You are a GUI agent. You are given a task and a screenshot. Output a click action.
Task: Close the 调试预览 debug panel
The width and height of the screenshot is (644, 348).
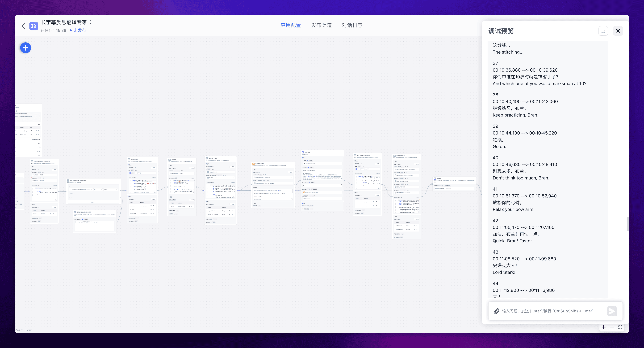(x=618, y=31)
